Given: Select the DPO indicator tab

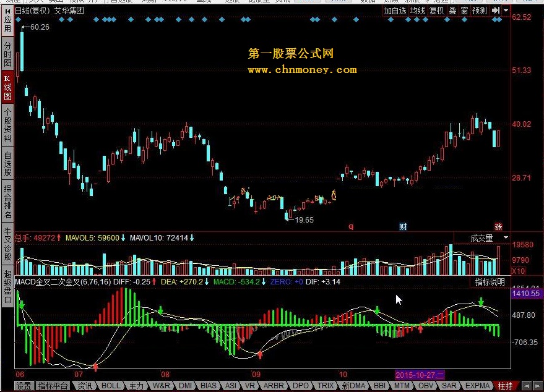Looking at the screenshot, I should click(x=300, y=386).
